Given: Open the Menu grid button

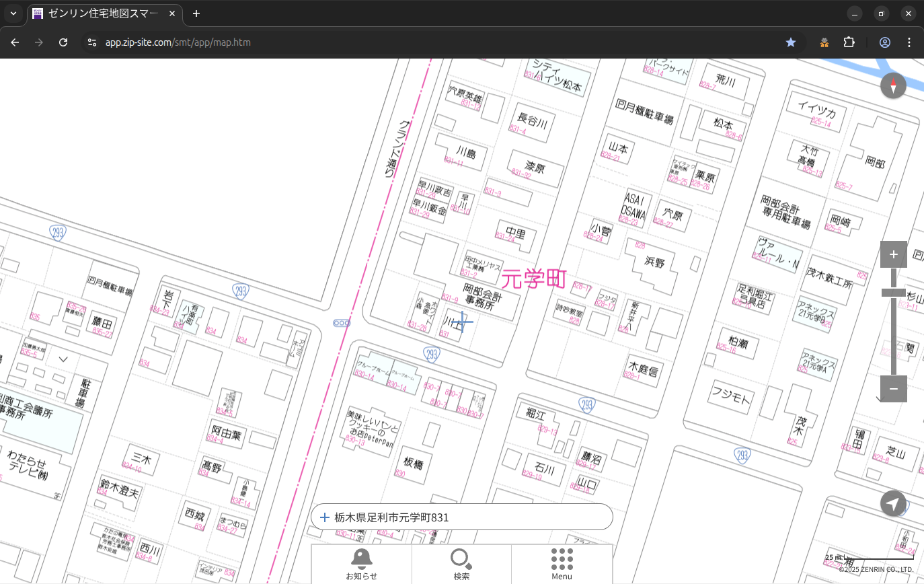Looking at the screenshot, I should click(x=562, y=564).
